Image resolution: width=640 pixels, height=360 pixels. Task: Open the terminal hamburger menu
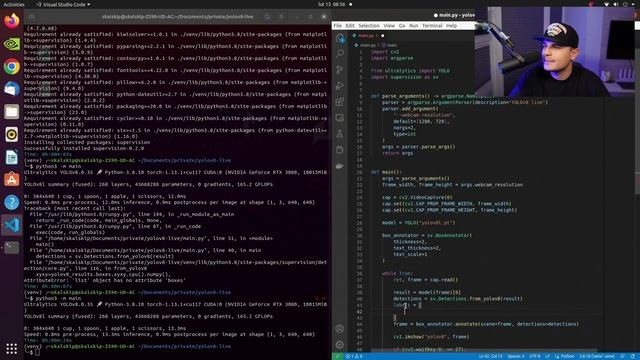coord(282,17)
